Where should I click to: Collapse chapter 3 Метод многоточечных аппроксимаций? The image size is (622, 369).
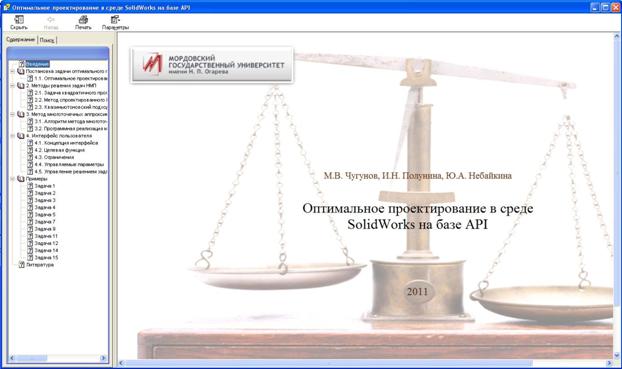12,114
